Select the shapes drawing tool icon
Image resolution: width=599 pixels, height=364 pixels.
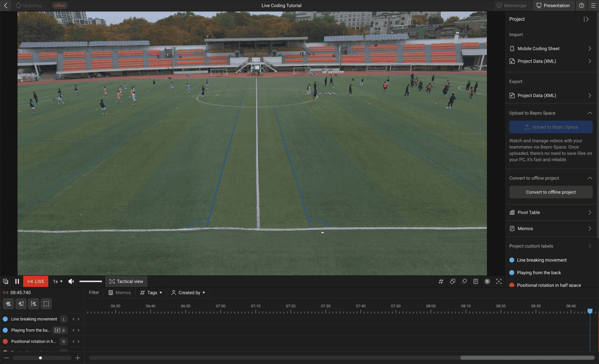(x=452, y=281)
